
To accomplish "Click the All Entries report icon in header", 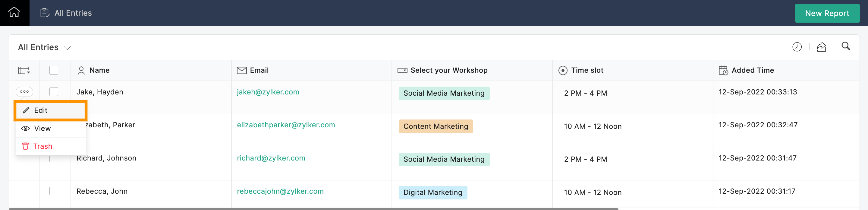I will 45,13.
